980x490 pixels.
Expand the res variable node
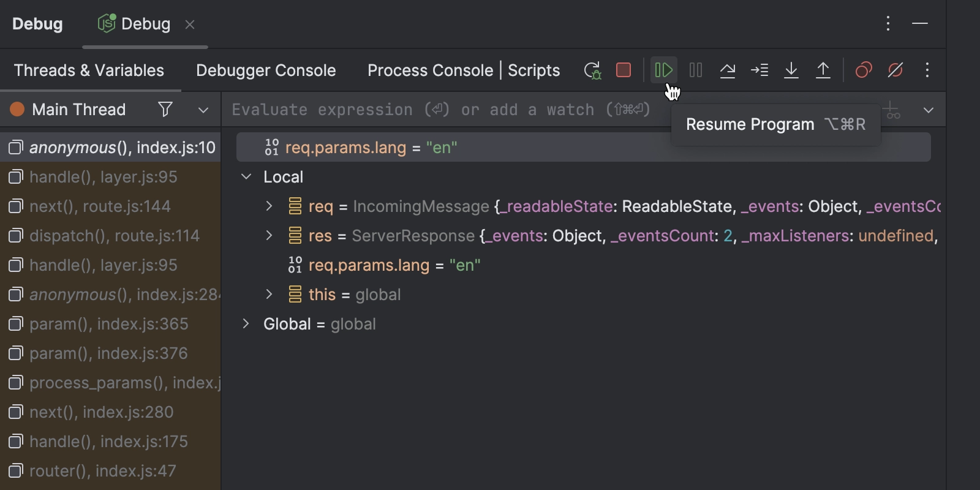coord(269,236)
